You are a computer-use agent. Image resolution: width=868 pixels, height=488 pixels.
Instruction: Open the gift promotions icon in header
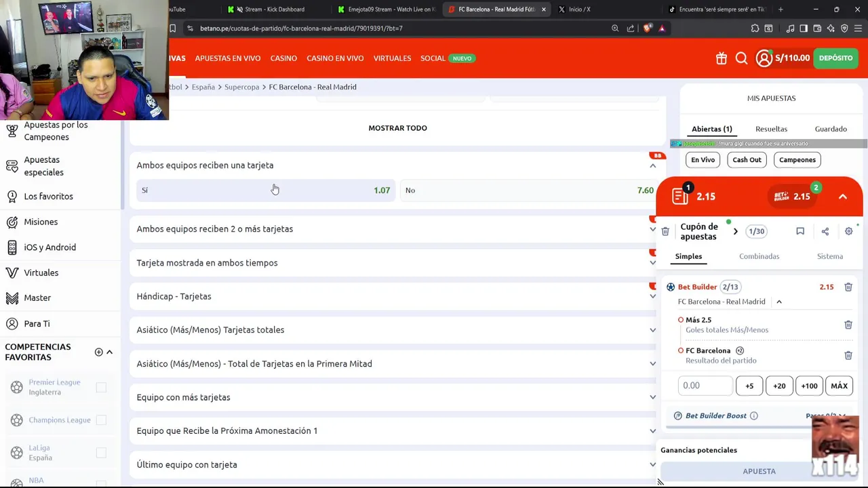(x=722, y=58)
